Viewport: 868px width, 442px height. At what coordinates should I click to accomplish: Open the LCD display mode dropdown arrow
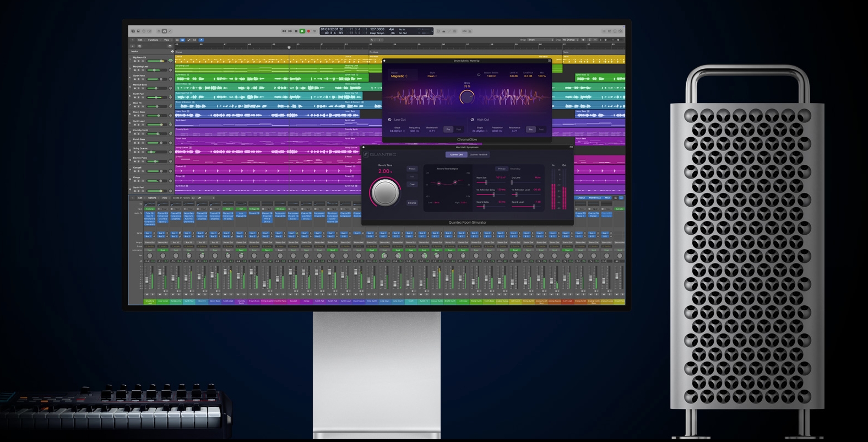click(x=432, y=31)
